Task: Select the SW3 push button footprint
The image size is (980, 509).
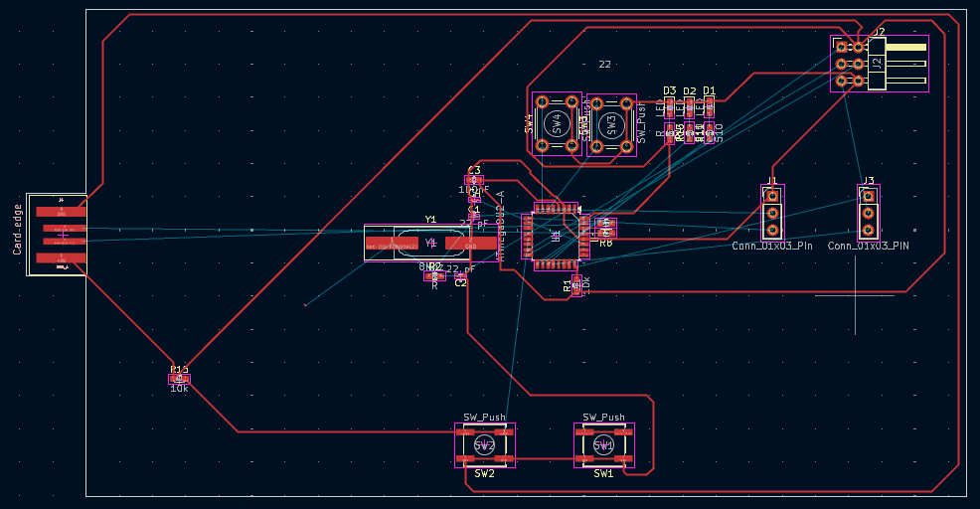Action: (611, 124)
